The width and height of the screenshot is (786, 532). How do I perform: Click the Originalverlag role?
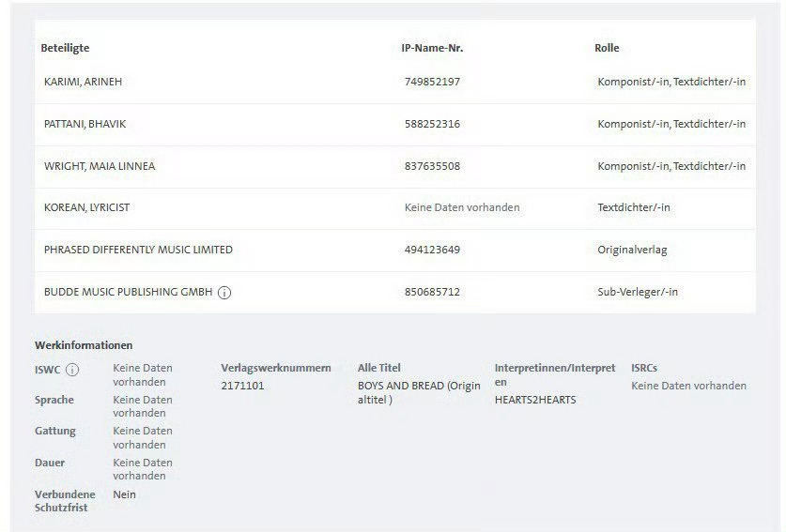(632, 250)
